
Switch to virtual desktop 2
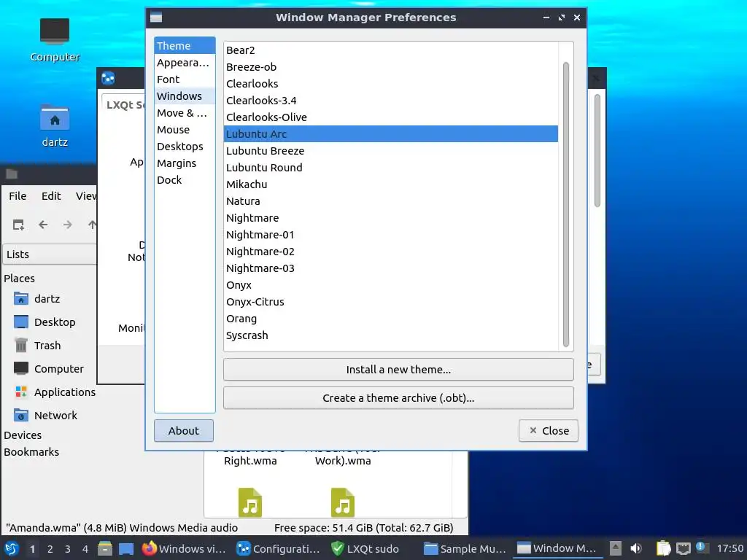[x=50, y=549]
